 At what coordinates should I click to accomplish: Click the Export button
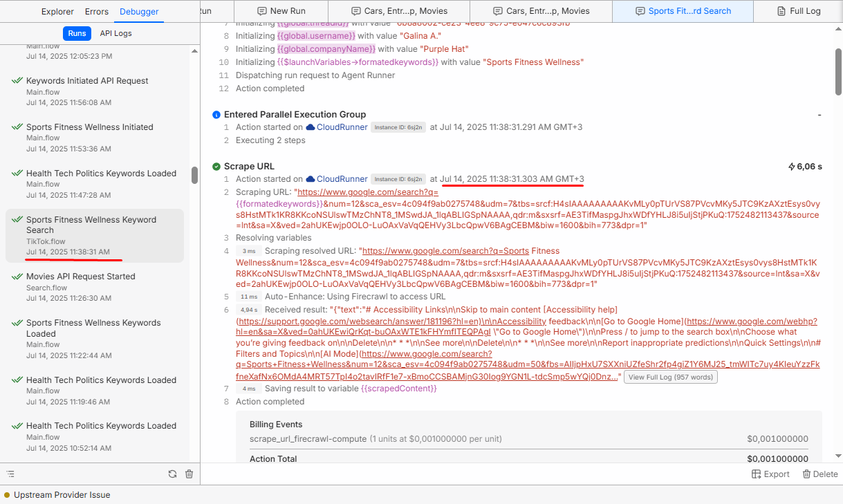click(x=770, y=474)
